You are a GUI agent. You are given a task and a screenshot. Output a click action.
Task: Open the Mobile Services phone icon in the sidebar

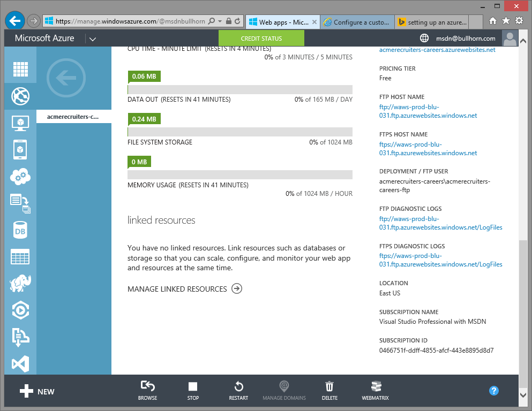20,149
